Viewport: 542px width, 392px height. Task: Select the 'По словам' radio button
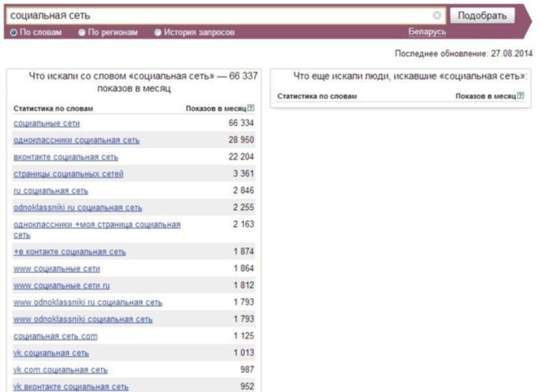point(13,32)
